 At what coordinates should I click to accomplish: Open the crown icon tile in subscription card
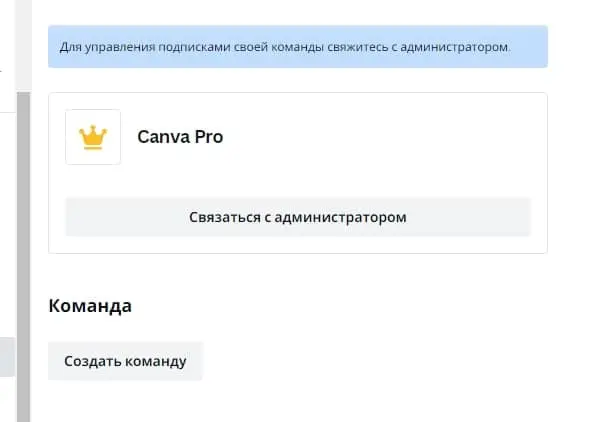pos(93,137)
